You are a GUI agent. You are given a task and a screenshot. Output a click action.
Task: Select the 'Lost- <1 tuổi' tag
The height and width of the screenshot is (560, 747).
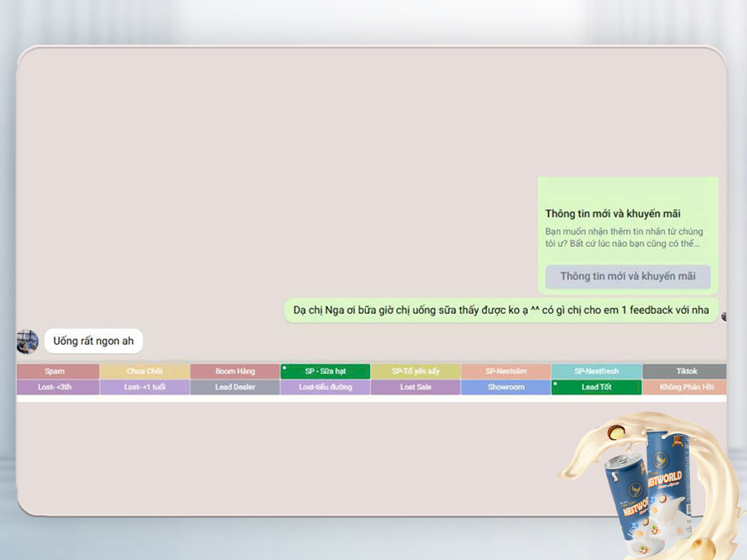tap(144, 387)
